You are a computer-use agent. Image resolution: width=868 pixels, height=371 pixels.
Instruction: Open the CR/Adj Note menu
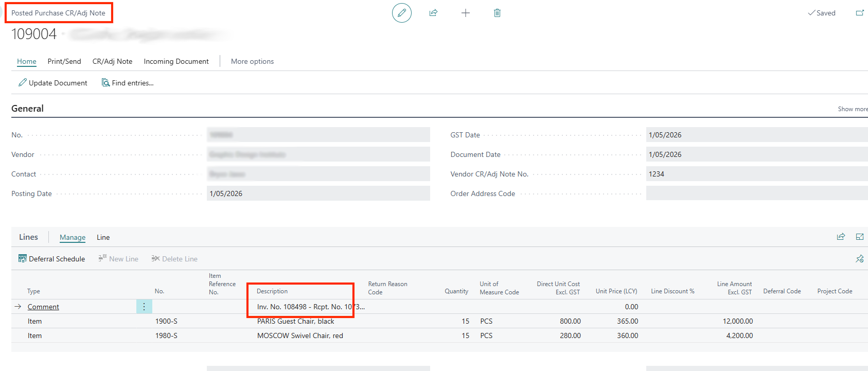click(112, 61)
